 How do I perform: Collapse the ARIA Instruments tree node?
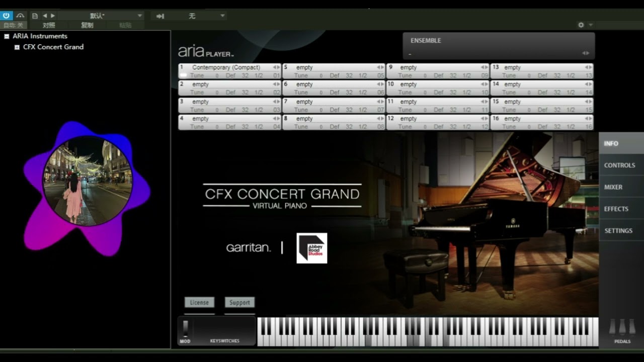[x=7, y=36]
